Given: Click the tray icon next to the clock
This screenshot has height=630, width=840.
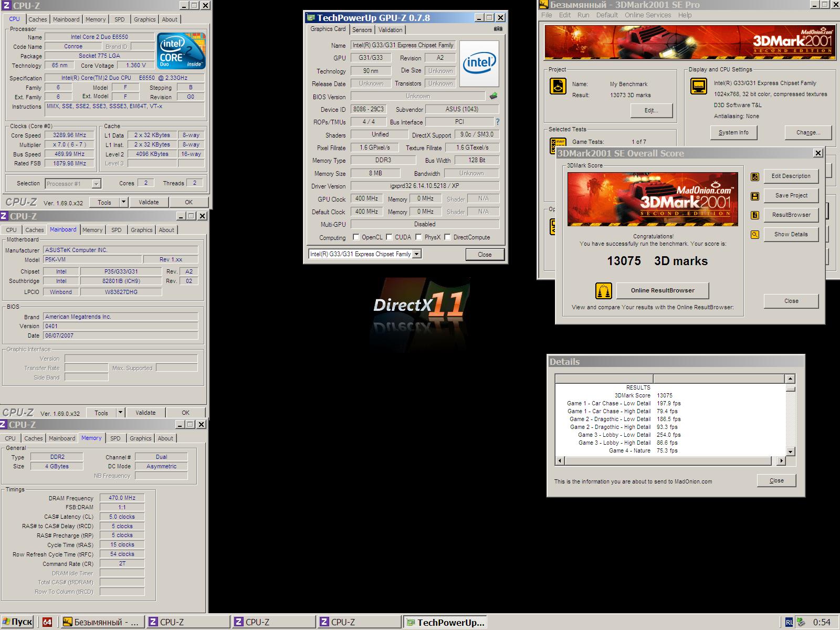Looking at the screenshot, I should [801, 622].
